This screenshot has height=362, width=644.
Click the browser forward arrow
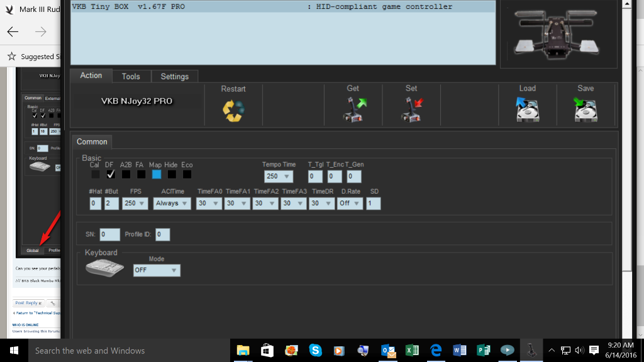pos(41,31)
